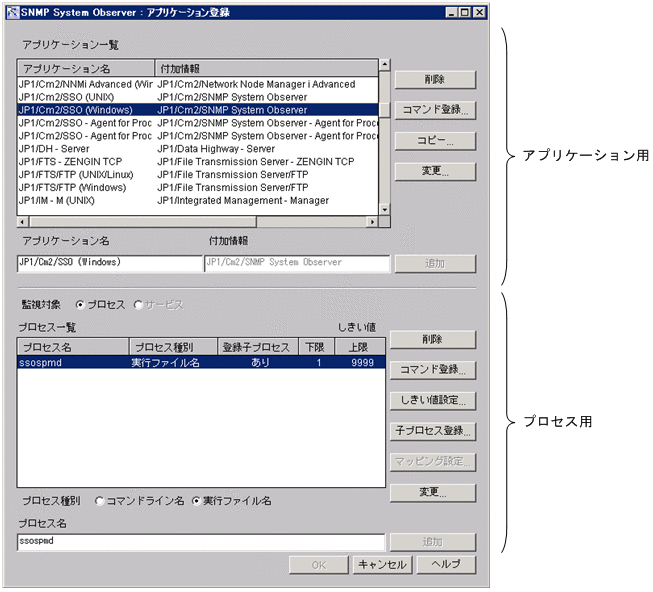The height and width of the screenshot is (592, 653).
Task: Click the process list 削除 button
Action: (432, 340)
